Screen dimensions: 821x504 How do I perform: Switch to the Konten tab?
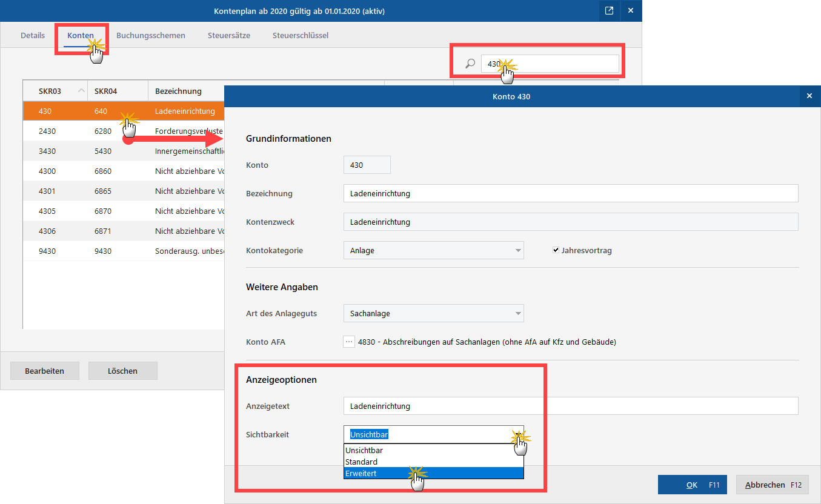(81, 35)
